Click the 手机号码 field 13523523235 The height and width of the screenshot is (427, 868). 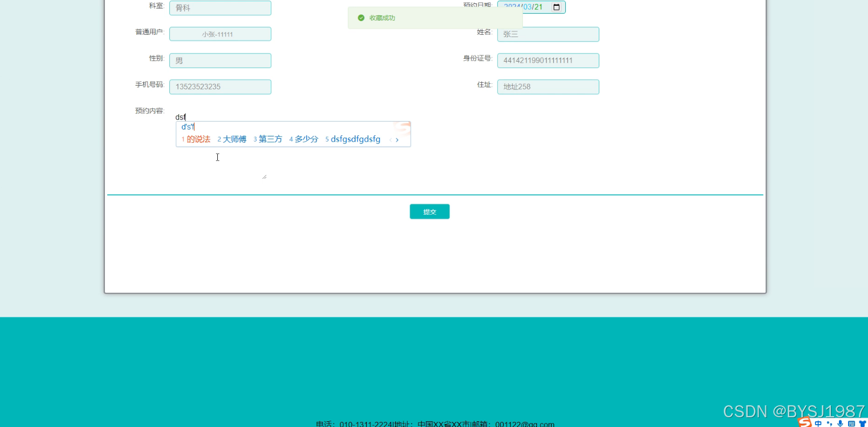tap(220, 87)
